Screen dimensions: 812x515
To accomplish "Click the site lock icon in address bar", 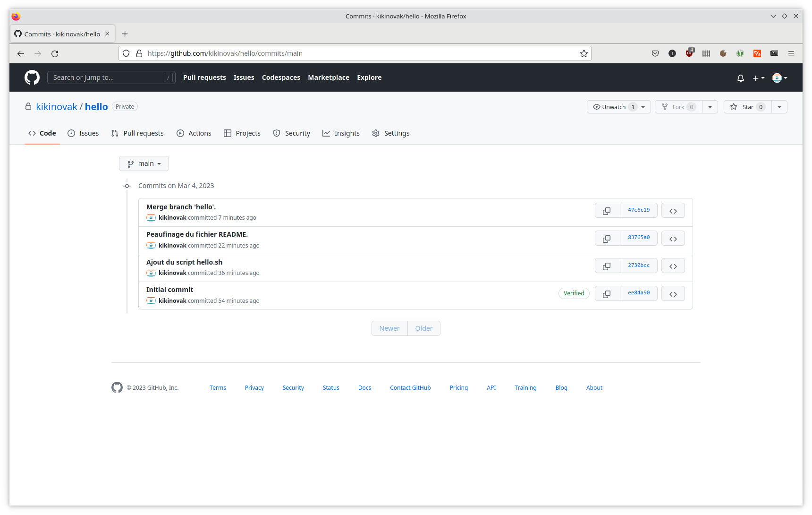I will click(139, 53).
